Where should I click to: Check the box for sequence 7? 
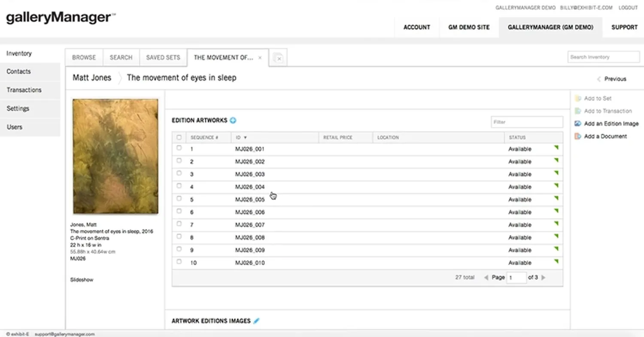[x=179, y=224]
